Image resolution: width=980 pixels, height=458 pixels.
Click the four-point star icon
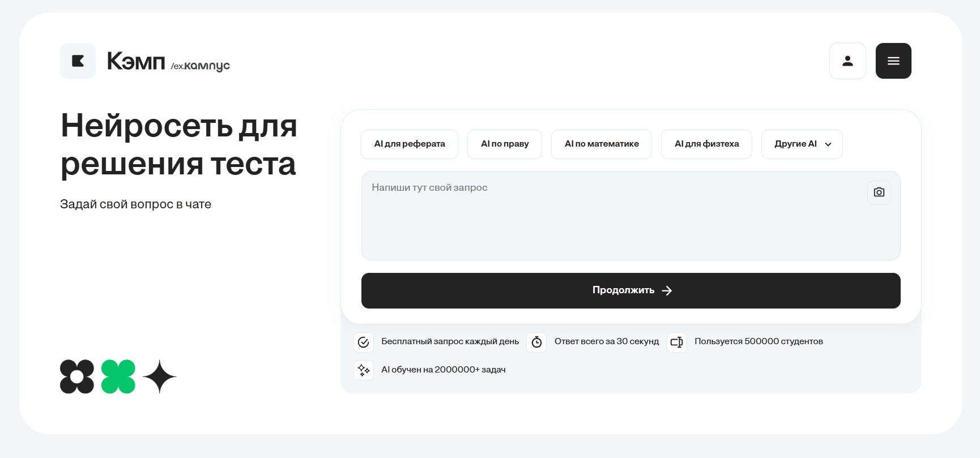(160, 376)
